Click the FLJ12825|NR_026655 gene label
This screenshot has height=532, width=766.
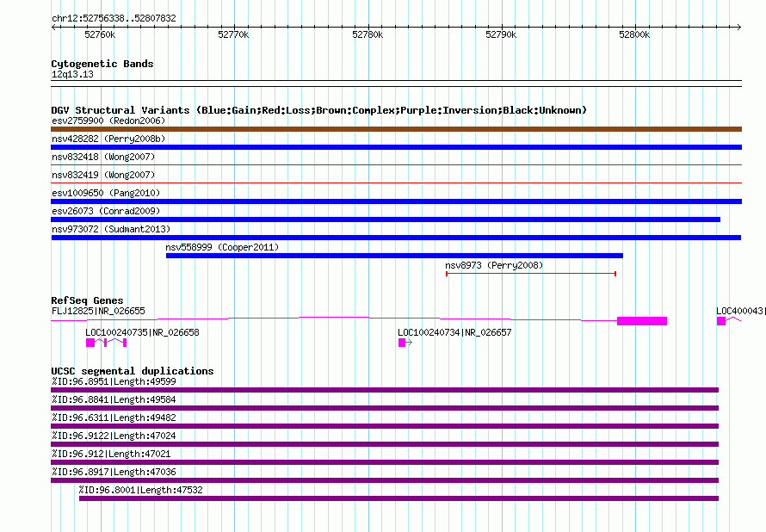click(x=98, y=311)
